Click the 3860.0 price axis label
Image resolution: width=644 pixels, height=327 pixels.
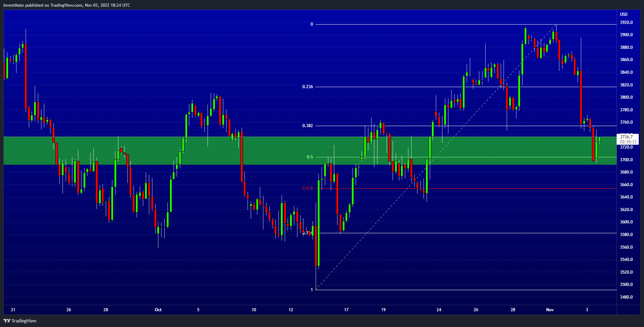coord(626,60)
